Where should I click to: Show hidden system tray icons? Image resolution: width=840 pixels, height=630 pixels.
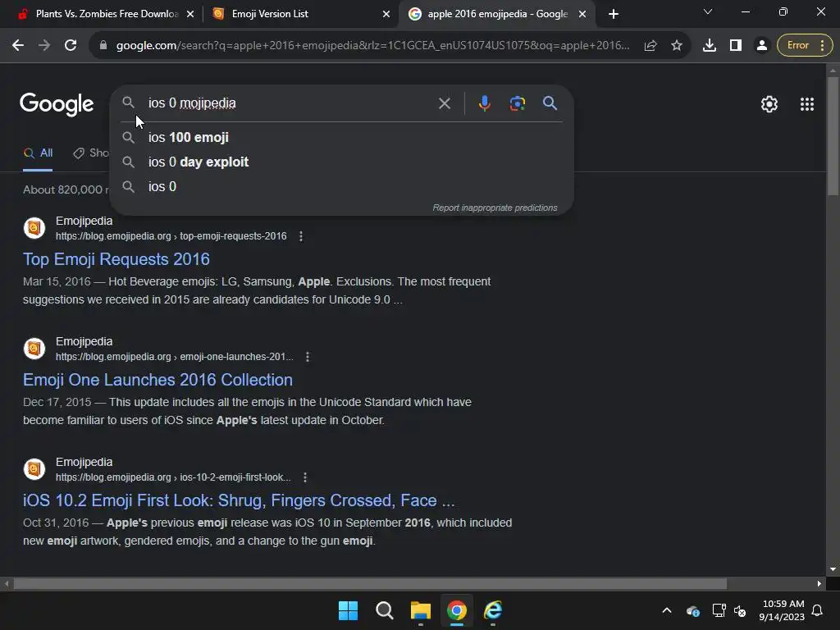click(666, 610)
